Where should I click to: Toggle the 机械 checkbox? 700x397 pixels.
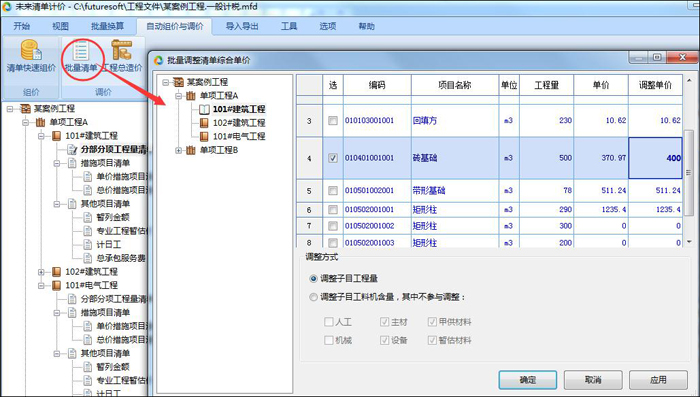pos(329,340)
